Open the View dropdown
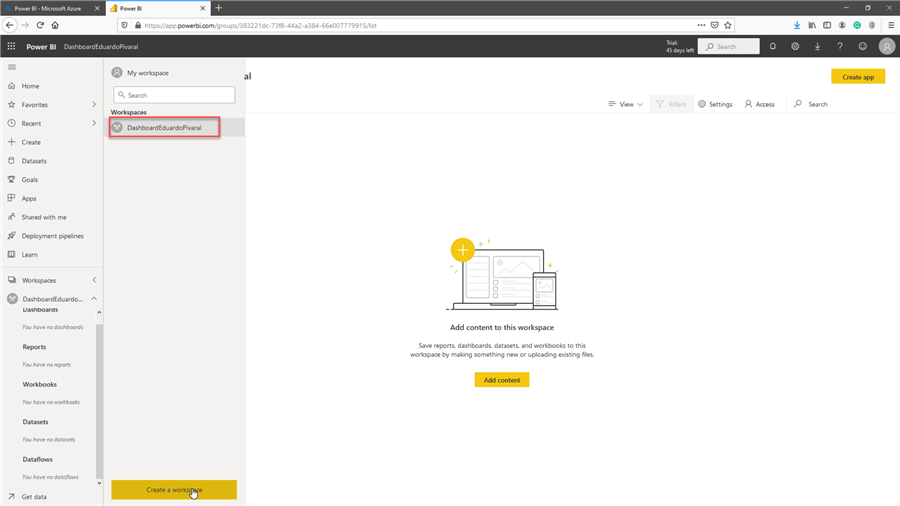 [x=626, y=104]
